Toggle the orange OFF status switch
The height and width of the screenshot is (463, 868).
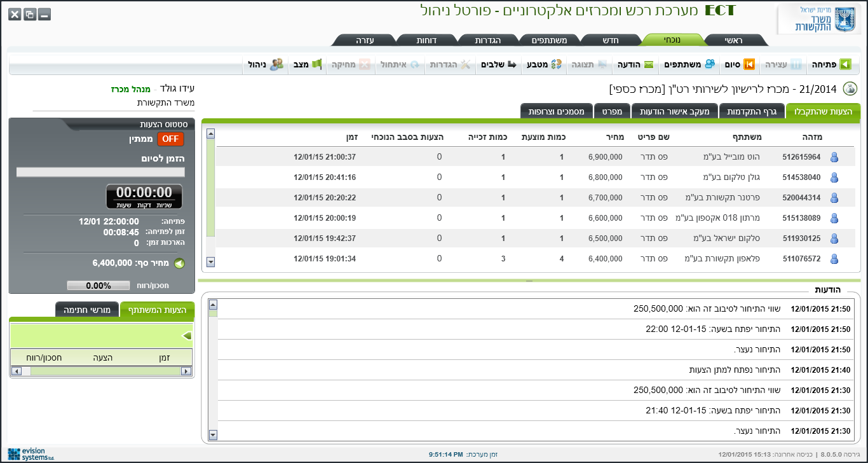click(x=170, y=139)
